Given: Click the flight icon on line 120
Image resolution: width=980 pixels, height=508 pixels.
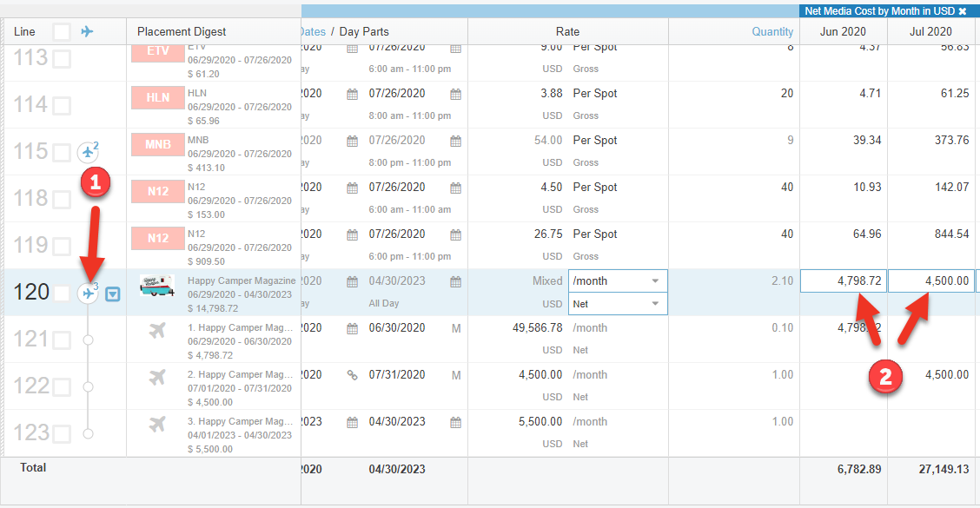Looking at the screenshot, I should click(88, 294).
